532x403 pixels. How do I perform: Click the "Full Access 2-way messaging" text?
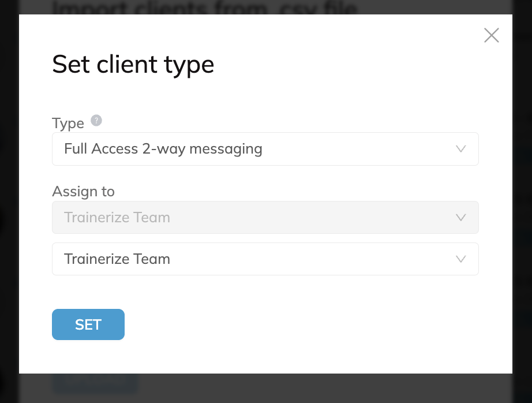pos(163,149)
